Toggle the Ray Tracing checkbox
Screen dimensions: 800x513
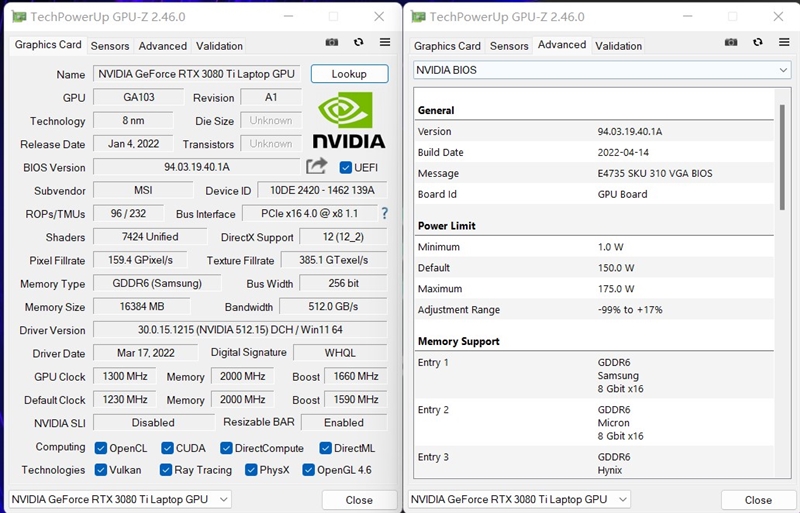pyautogui.click(x=165, y=470)
